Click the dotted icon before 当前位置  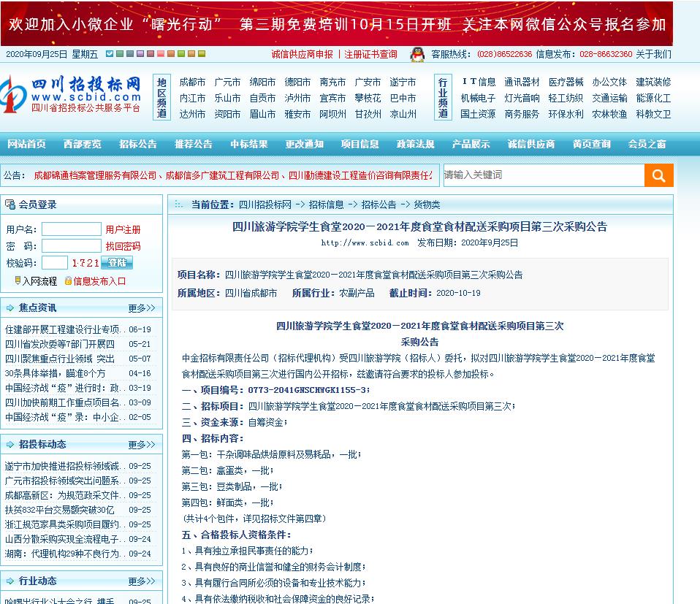pos(178,204)
